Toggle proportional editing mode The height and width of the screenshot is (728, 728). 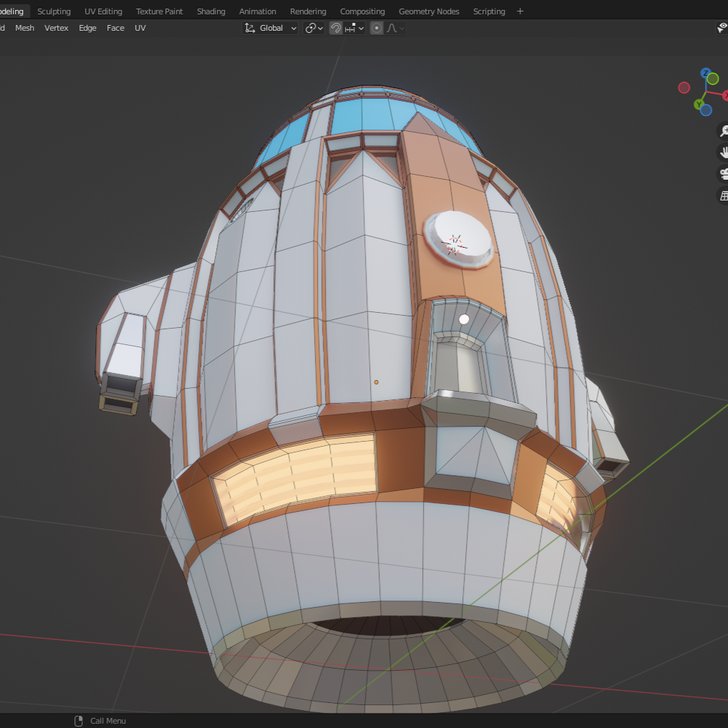pos(377,28)
